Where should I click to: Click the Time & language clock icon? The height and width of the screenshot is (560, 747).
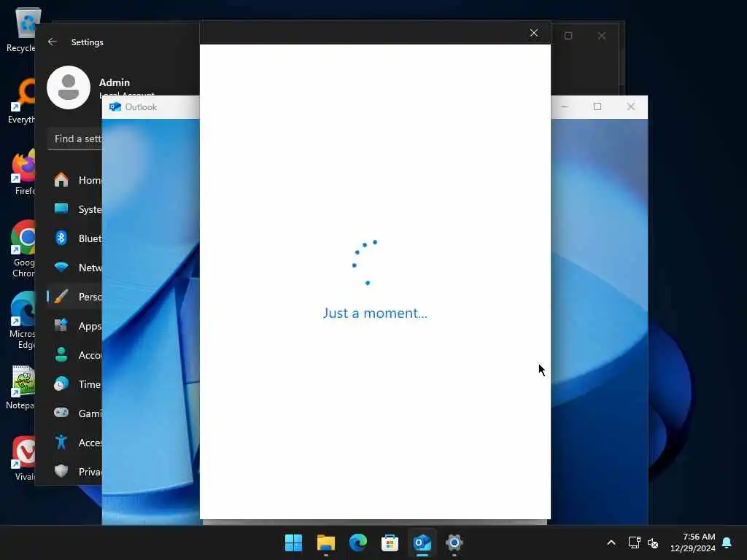(61, 384)
